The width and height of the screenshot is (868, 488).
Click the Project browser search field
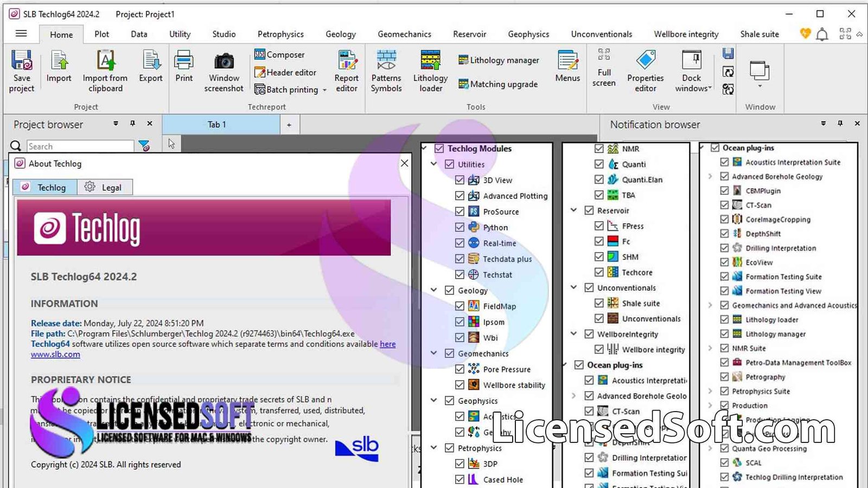[x=80, y=146]
